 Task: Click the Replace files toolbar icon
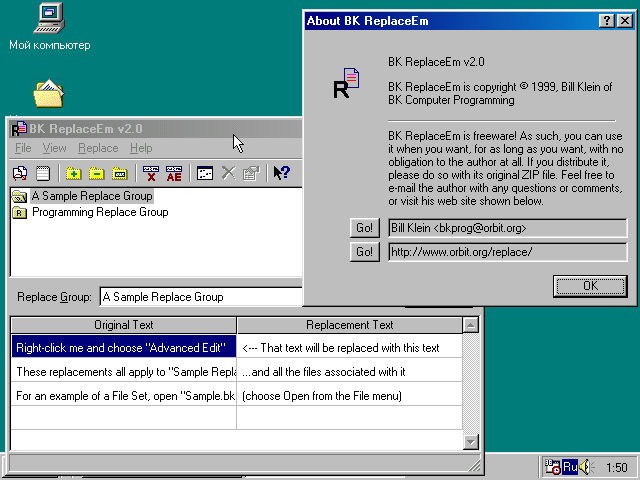(x=20, y=173)
